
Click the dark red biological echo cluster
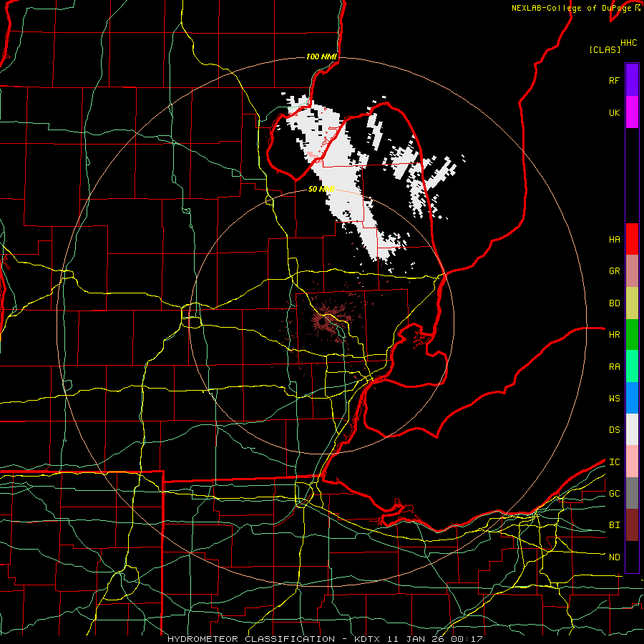(x=324, y=321)
